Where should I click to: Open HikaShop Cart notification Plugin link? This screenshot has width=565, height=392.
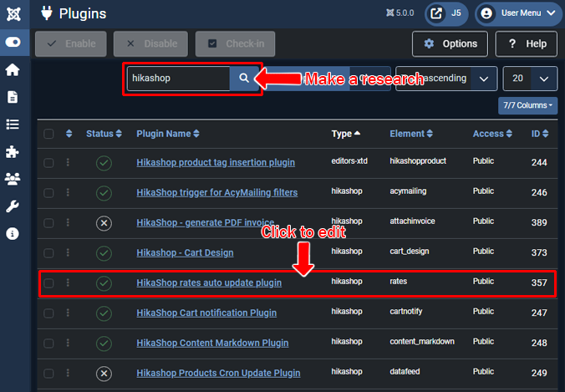point(206,313)
